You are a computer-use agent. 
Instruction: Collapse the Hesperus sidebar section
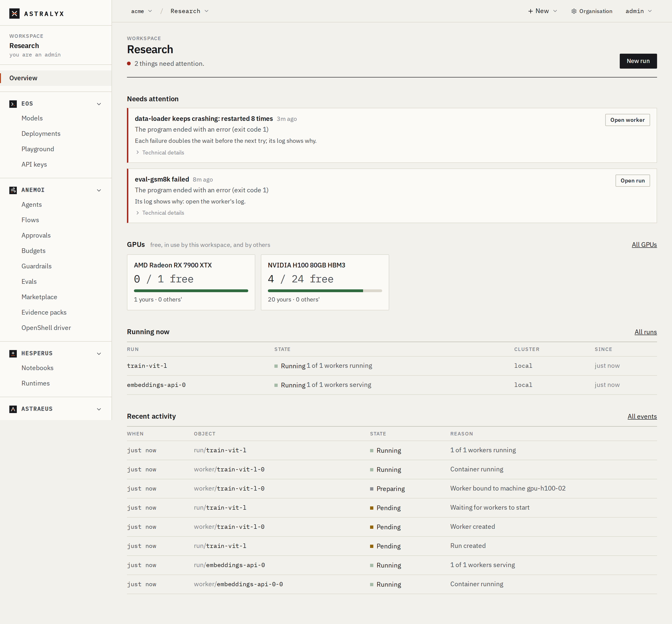[x=99, y=354]
